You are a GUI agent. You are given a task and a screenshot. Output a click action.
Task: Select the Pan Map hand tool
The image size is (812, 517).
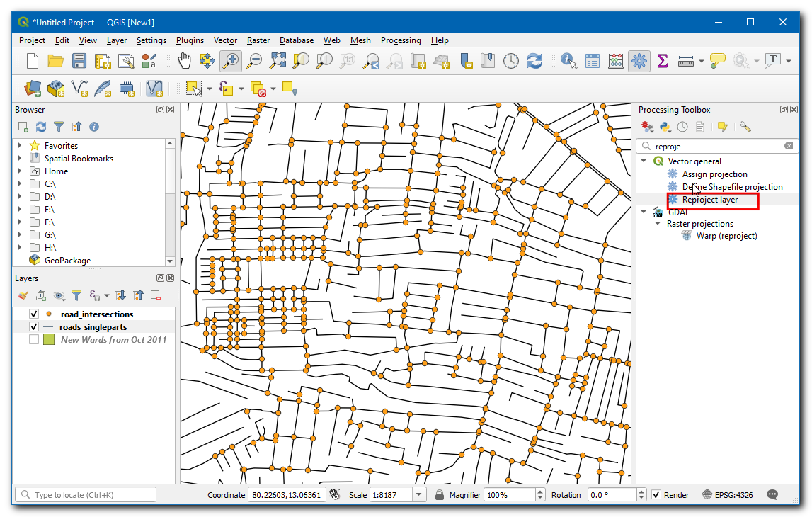[184, 62]
